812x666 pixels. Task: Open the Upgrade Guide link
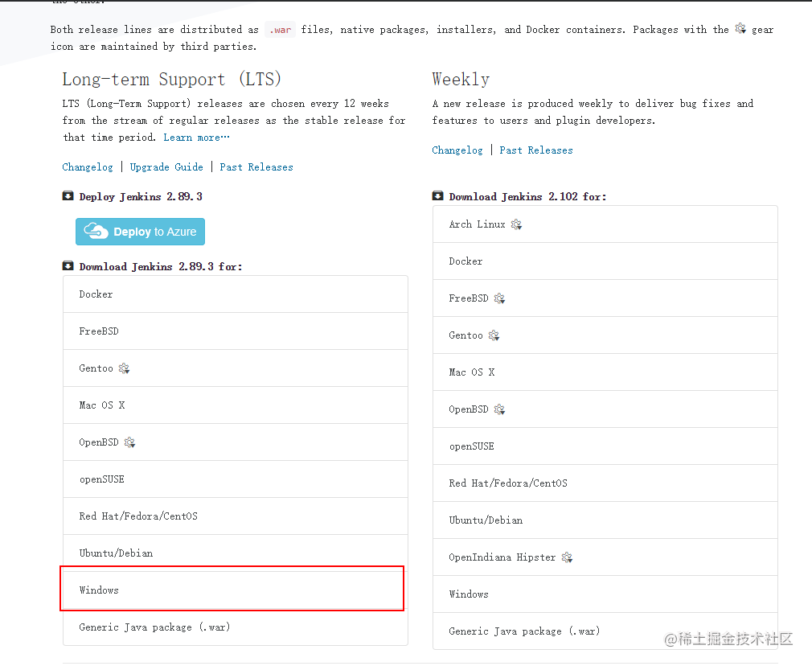pyautogui.click(x=166, y=166)
